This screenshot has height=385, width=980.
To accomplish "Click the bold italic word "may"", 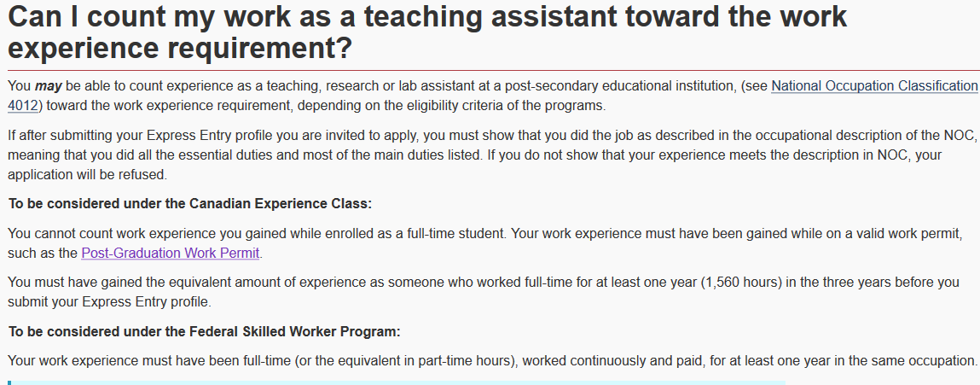I will tap(44, 86).
